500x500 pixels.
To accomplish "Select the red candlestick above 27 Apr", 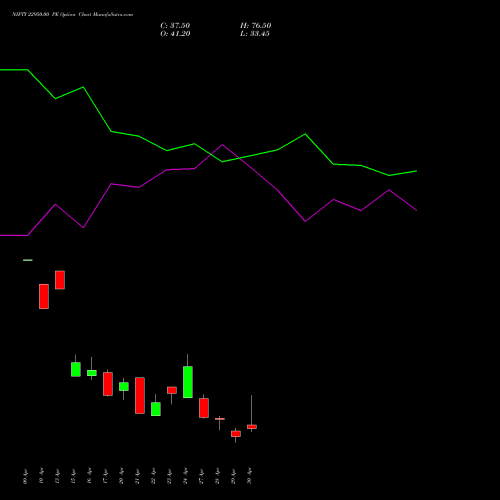I will click(204, 408).
